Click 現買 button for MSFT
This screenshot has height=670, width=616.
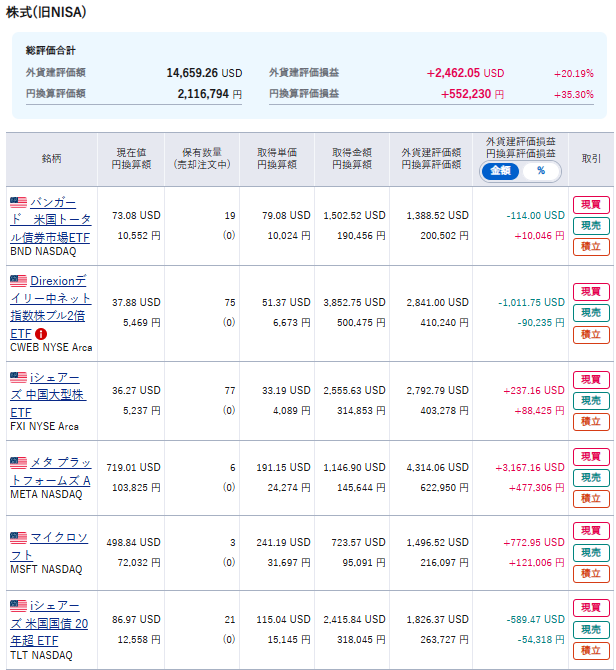pos(591,531)
